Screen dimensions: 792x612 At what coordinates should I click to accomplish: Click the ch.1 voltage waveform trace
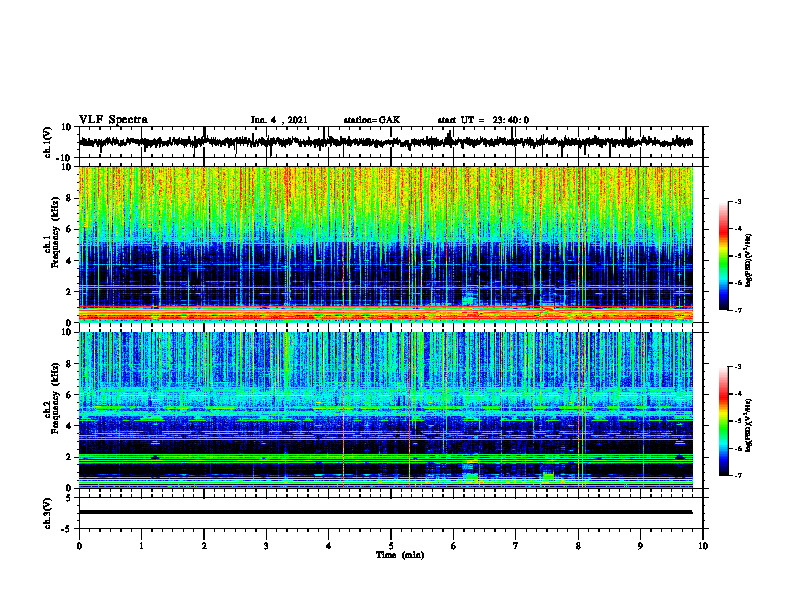(x=385, y=142)
